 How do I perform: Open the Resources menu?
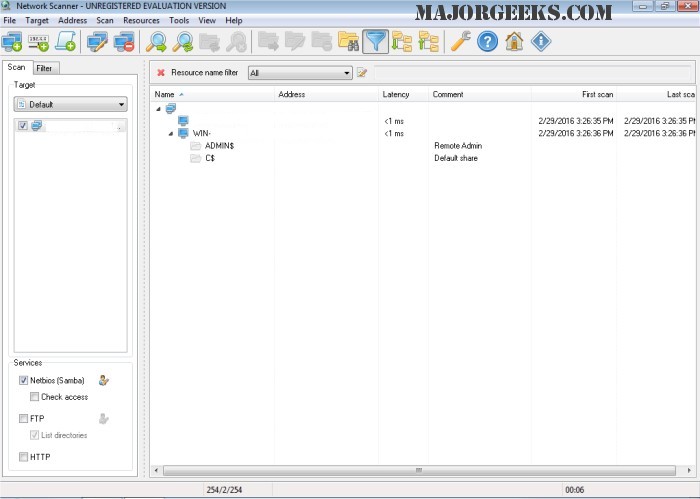coord(141,20)
